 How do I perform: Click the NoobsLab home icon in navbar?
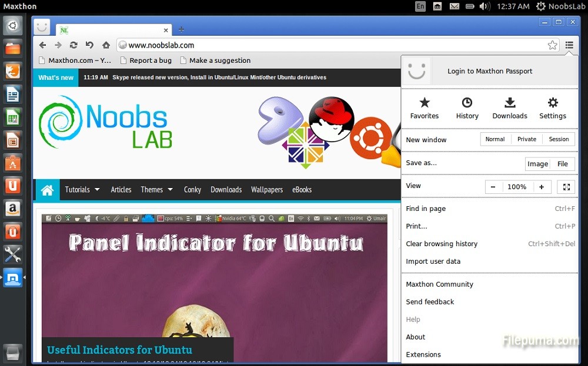48,190
